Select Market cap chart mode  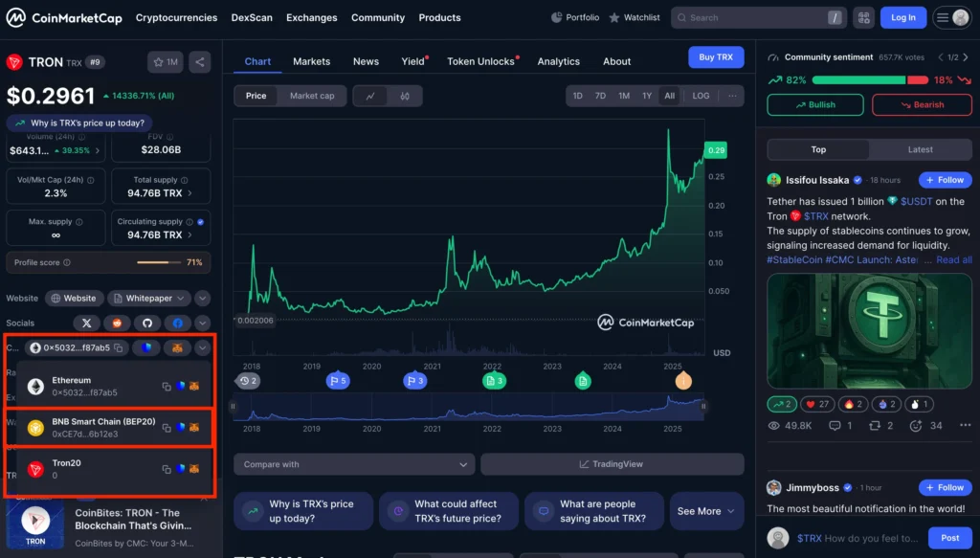312,96
